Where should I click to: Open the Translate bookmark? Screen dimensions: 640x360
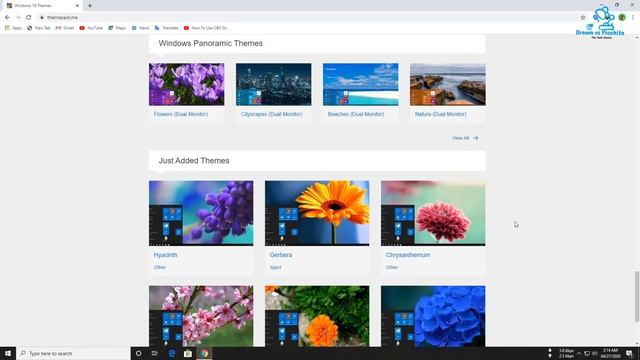(x=167, y=28)
